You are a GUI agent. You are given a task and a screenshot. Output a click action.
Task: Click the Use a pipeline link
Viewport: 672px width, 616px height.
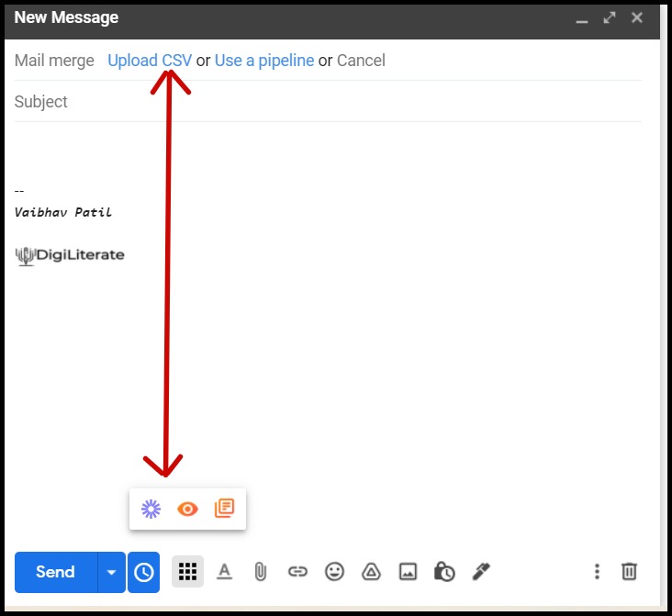click(264, 61)
